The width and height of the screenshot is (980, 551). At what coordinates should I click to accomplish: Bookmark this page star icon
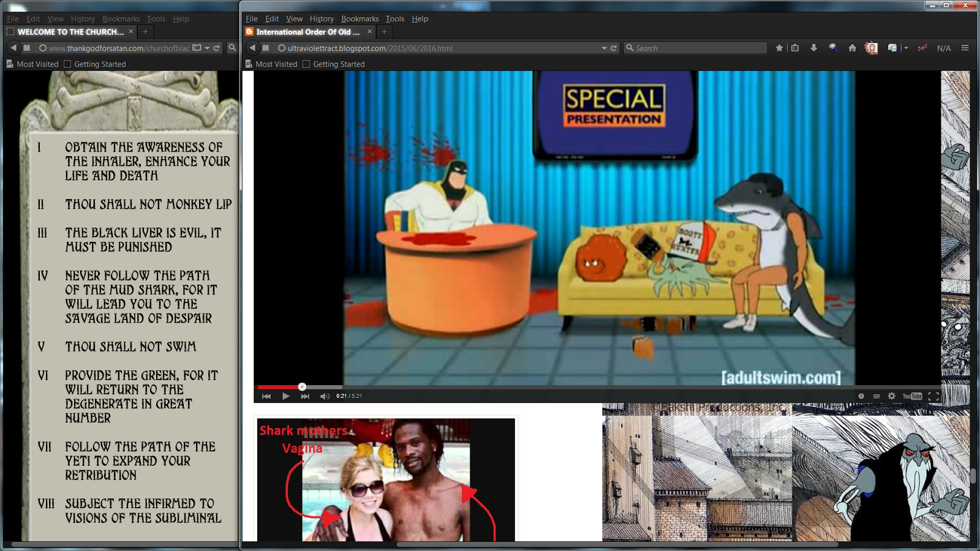779,48
